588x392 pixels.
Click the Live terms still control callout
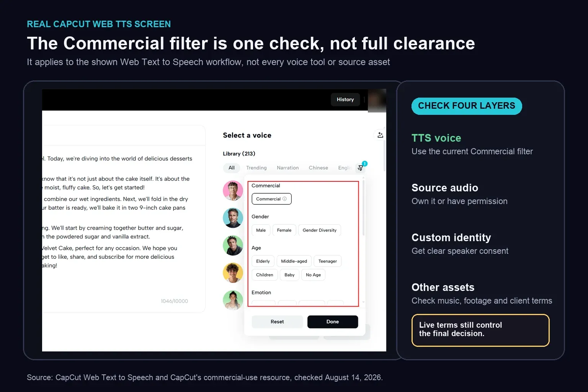point(480,330)
